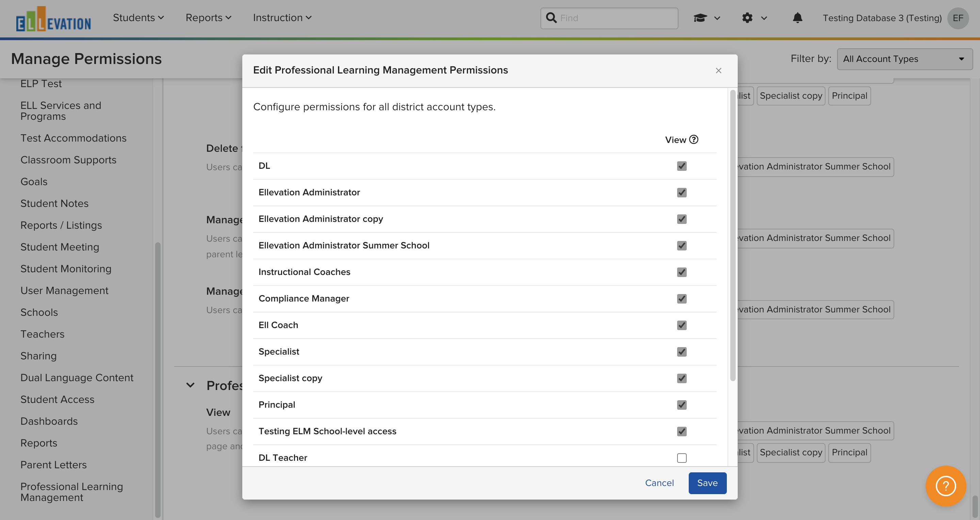The height and width of the screenshot is (520, 980).
Task: Open Student Access permissions
Action: click(x=57, y=400)
